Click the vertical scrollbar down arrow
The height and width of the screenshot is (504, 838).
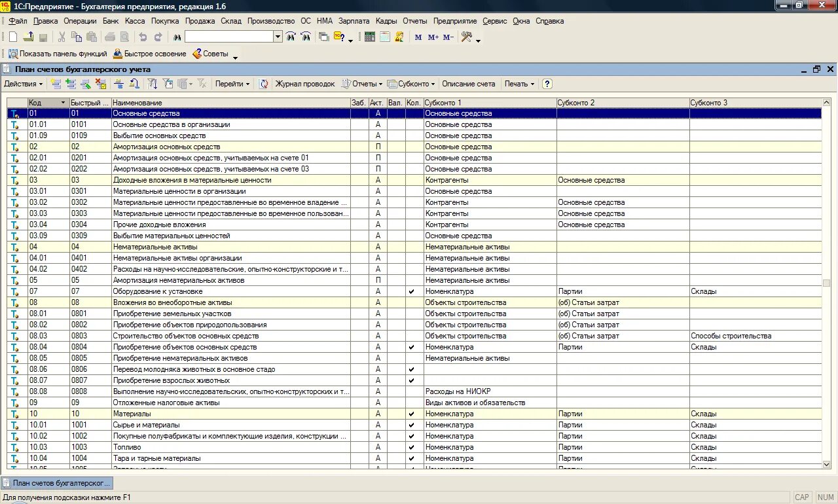pyautogui.click(x=826, y=464)
